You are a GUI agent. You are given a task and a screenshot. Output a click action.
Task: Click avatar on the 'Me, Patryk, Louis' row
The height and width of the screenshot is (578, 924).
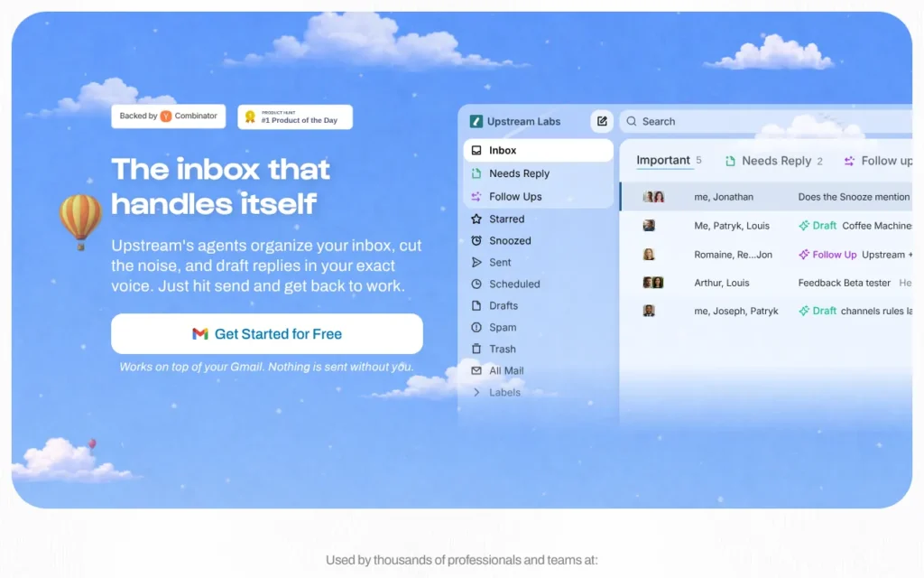649,225
